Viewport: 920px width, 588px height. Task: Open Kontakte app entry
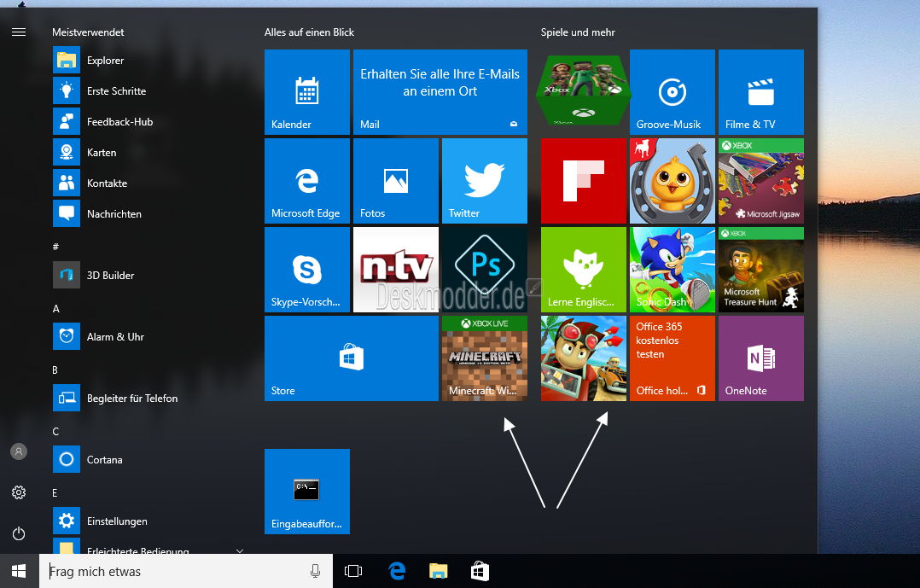147,183
